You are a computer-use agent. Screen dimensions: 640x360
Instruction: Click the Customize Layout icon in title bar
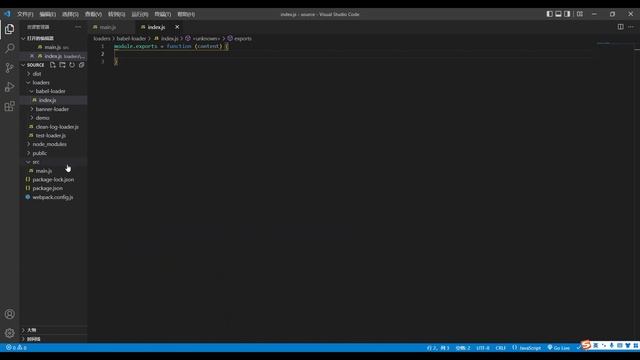pos(580,14)
